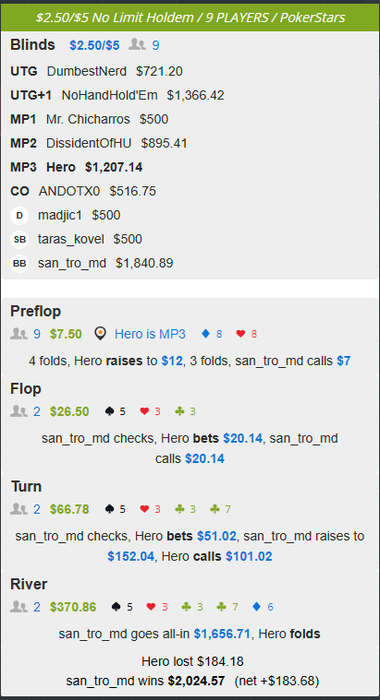
Task: Click the DumbestNerd UTG player name
Action: pyautogui.click(x=87, y=71)
